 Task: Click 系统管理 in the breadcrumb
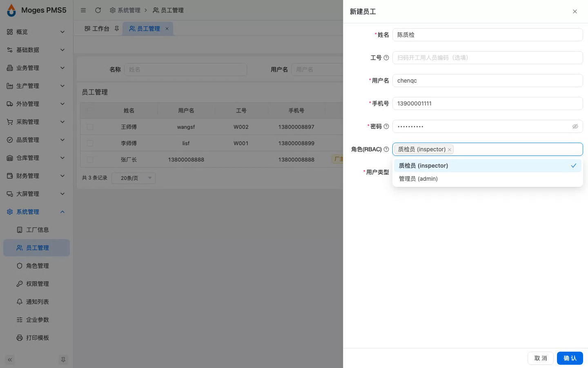(125, 10)
